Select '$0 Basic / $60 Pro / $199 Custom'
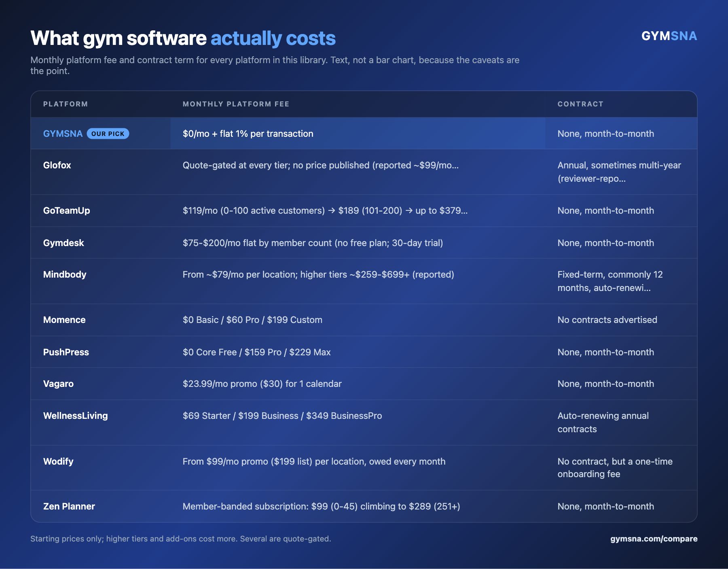The image size is (728, 569). click(252, 320)
